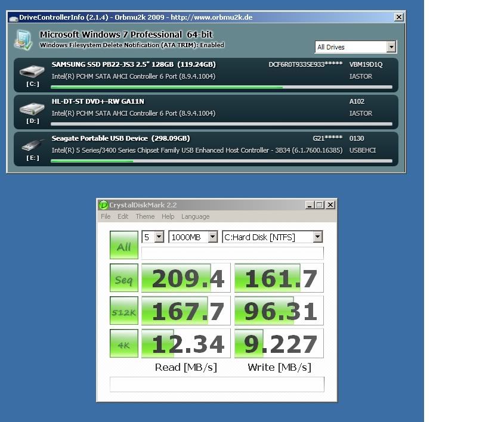The image size is (504, 422).
Task: Open the test count dropdown showing 5
Action: pyautogui.click(x=153, y=237)
